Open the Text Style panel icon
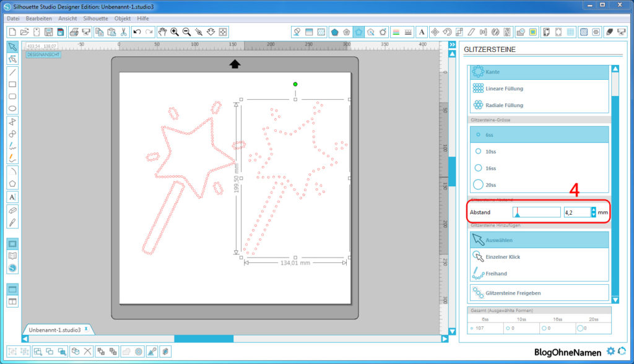The height and width of the screenshot is (364, 634). coord(421,32)
